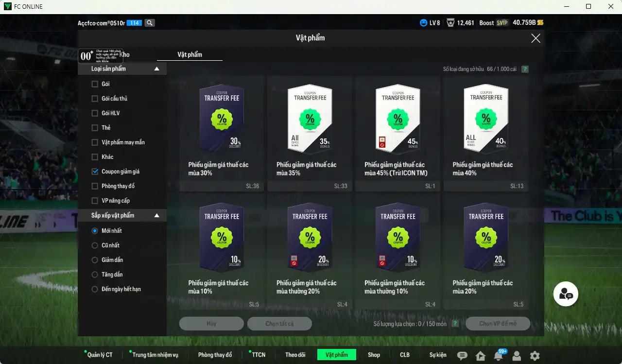Select the 40% transfer fee coupon card
The image size is (622, 364).
tap(486, 134)
